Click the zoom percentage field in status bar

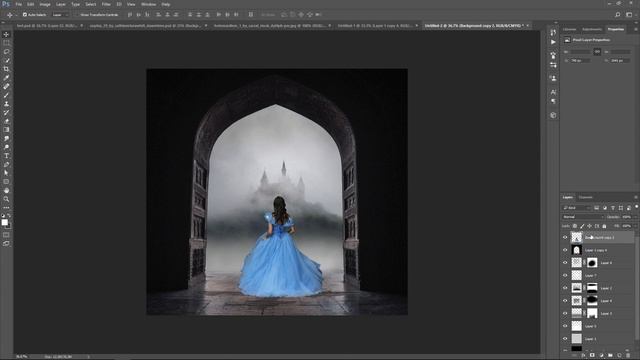coord(22,357)
